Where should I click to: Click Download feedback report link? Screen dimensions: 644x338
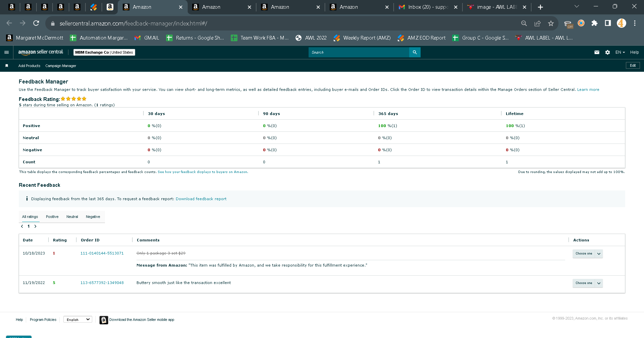coord(201,199)
